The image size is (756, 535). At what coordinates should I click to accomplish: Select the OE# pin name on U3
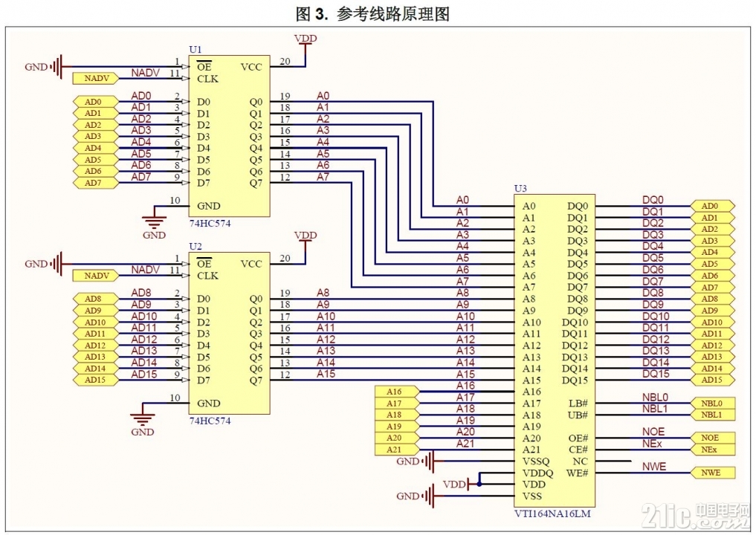578,438
